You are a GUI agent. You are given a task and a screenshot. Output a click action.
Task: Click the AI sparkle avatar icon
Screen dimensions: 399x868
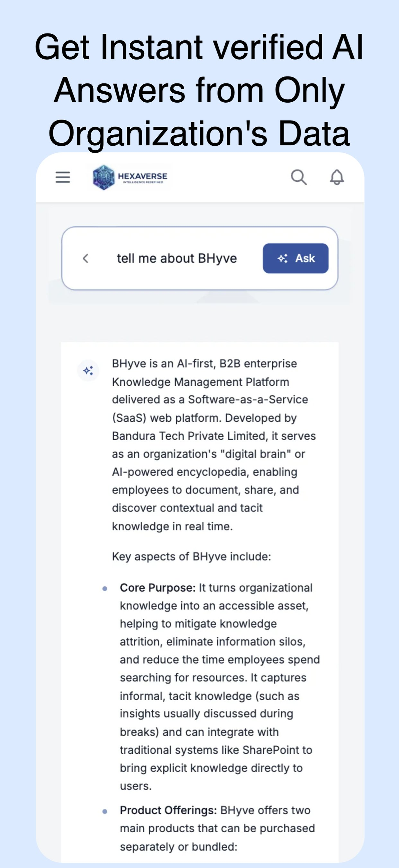[x=88, y=371]
